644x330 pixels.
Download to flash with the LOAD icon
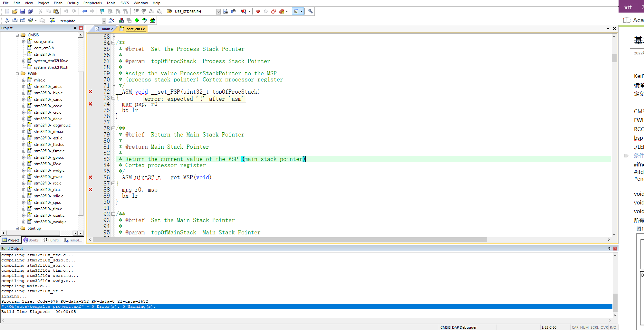coord(53,20)
